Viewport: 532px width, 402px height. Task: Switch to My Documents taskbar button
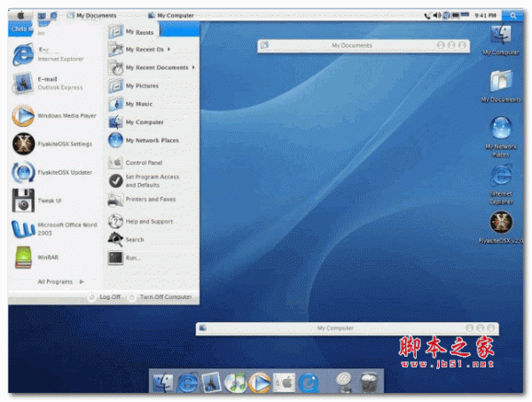click(91, 15)
